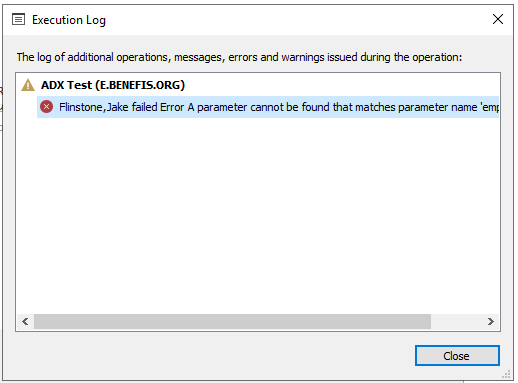Click the log description label above the list
The image size is (518, 383).
239,57
